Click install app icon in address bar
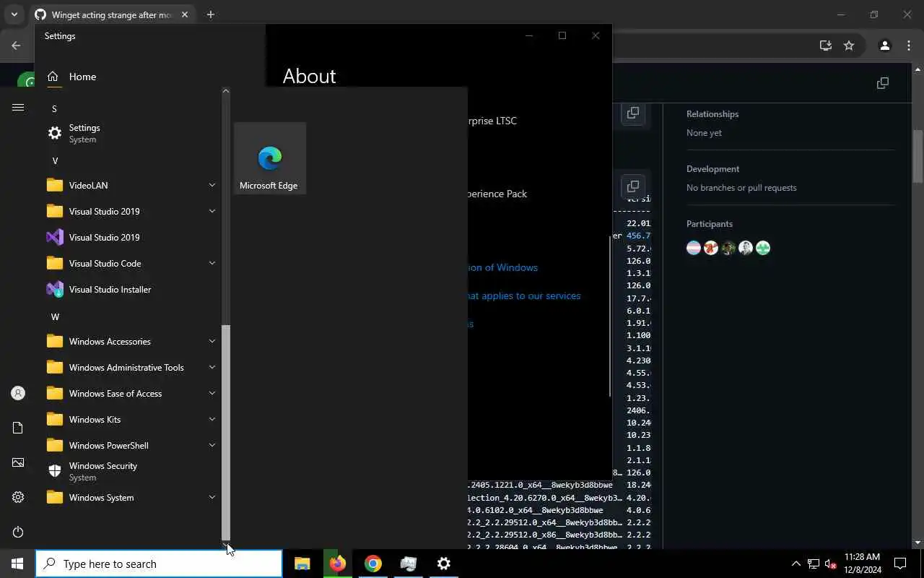Screen dimensions: 924x578 coord(826,46)
